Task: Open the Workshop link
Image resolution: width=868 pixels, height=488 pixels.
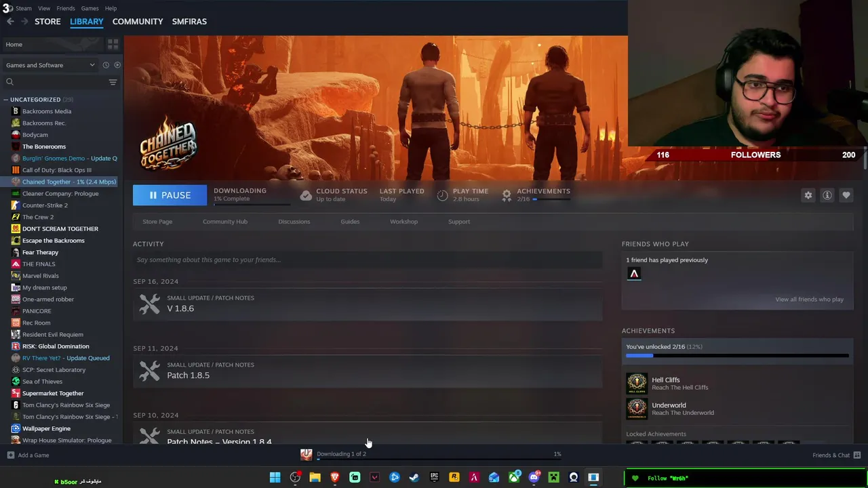Action: (x=403, y=222)
